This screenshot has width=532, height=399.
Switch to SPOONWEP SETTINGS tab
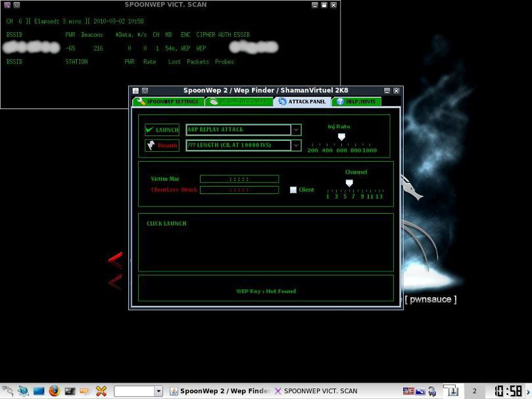168,101
